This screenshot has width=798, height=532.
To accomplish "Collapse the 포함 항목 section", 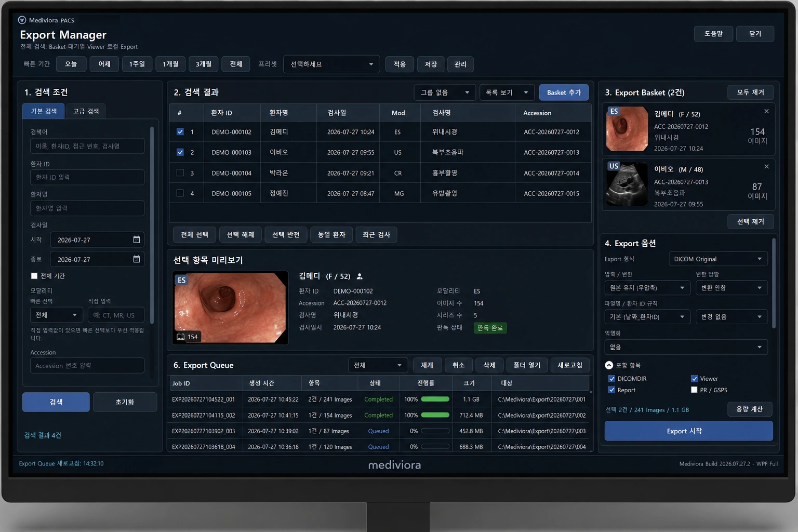I will 609,365.
